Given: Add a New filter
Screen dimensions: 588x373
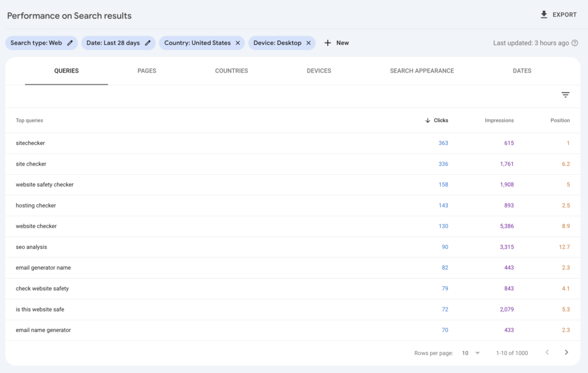Looking at the screenshot, I should 336,43.
